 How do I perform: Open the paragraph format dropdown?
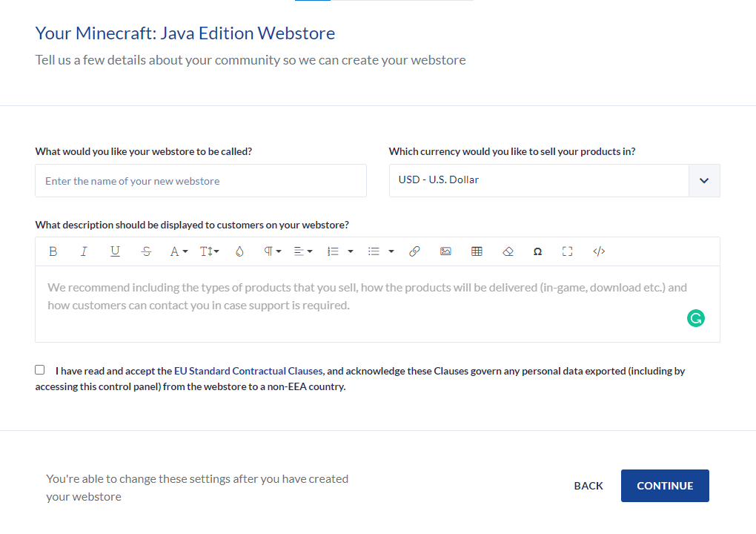pyautogui.click(x=273, y=251)
